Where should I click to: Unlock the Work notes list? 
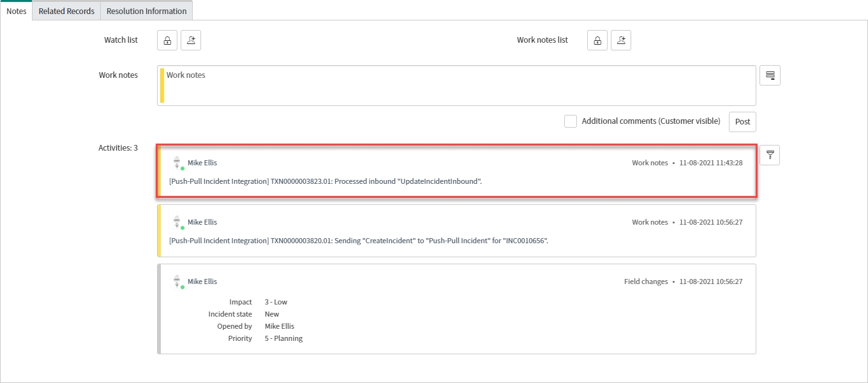tap(597, 40)
